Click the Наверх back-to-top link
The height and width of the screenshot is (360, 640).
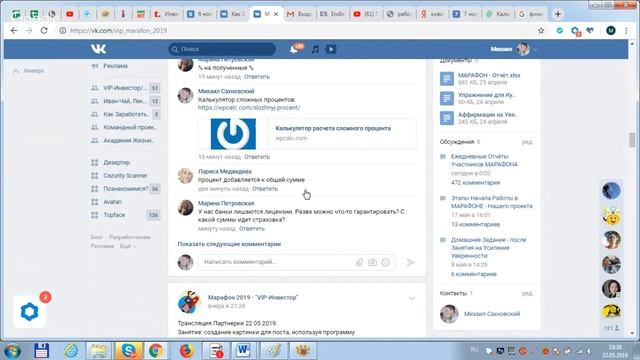(29, 71)
